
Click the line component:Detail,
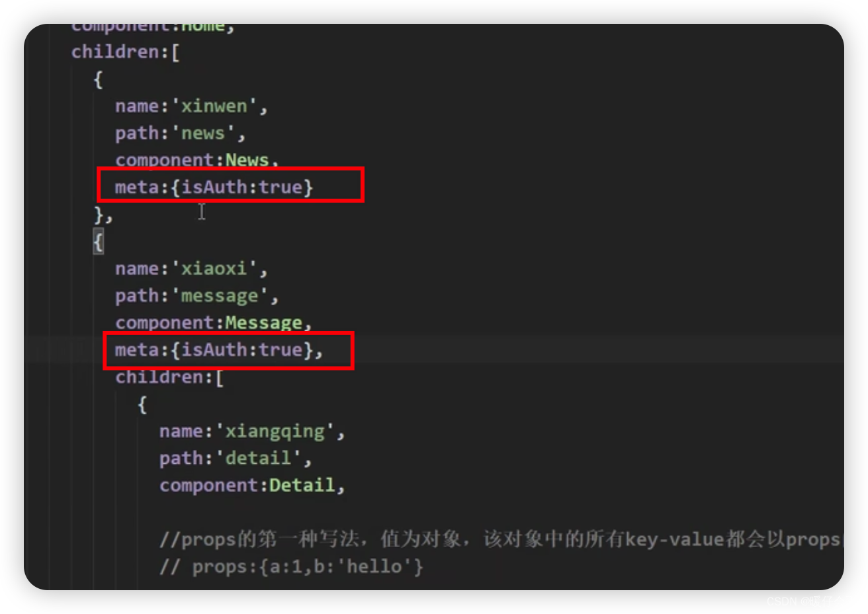click(252, 486)
